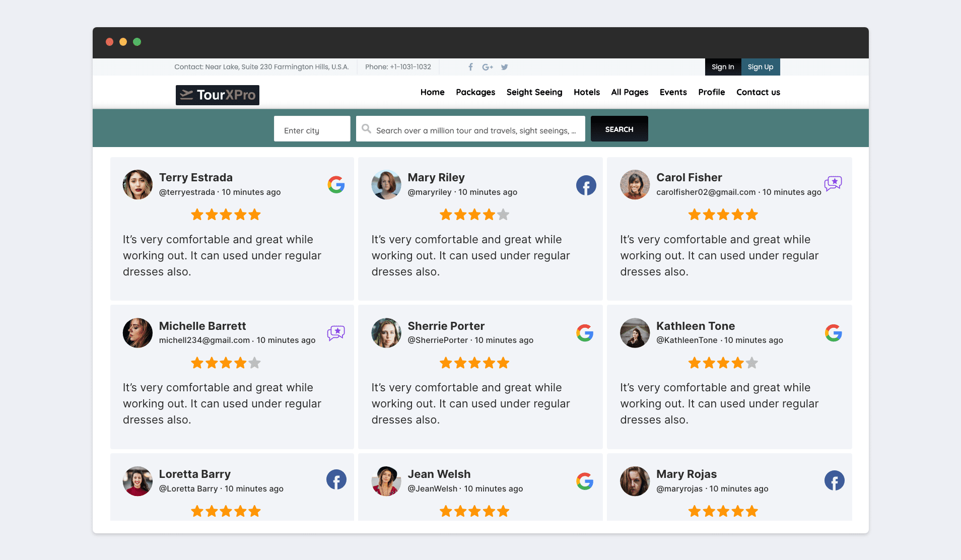Click the Facebook icon in the top bar
The height and width of the screenshot is (560, 961).
[470, 66]
